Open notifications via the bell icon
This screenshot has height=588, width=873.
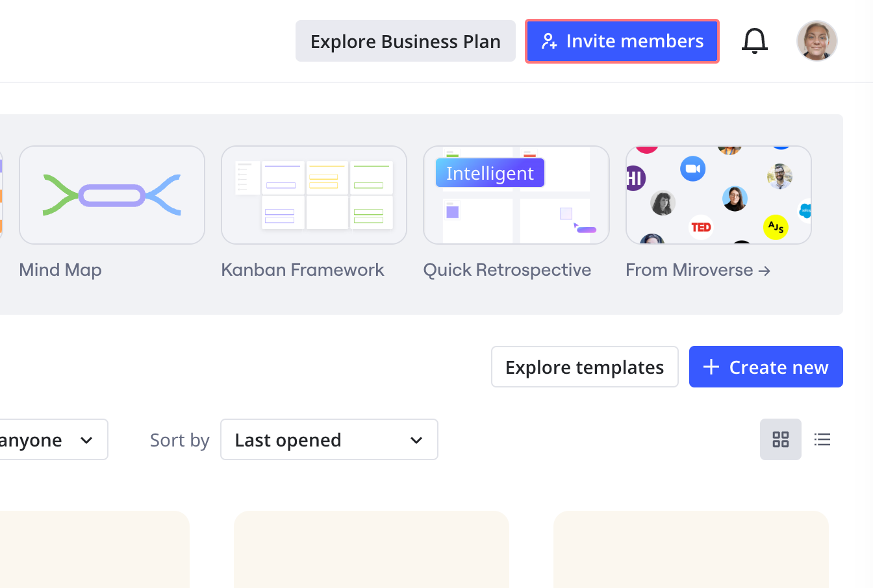point(754,40)
